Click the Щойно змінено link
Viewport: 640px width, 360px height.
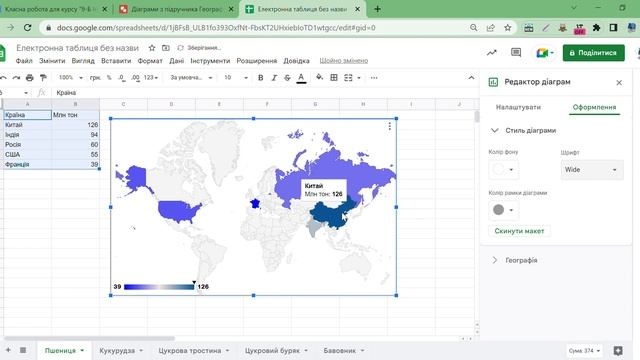coord(344,61)
